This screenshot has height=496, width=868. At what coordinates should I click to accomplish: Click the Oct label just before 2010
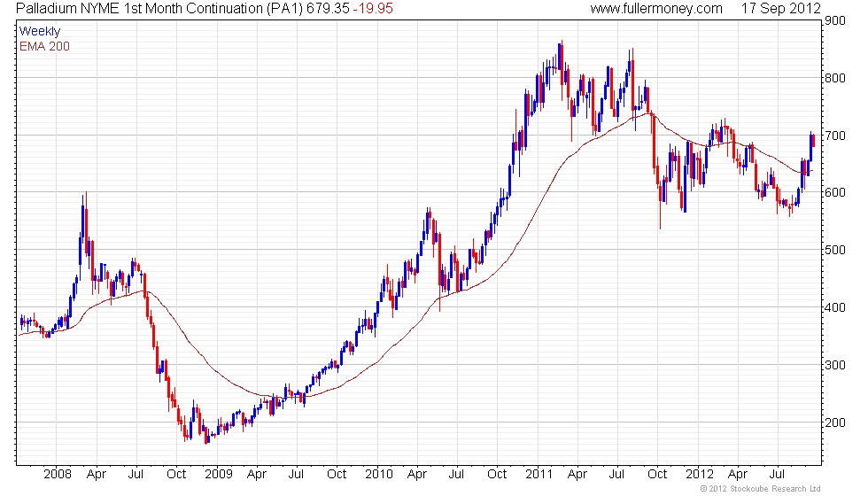click(337, 475)
